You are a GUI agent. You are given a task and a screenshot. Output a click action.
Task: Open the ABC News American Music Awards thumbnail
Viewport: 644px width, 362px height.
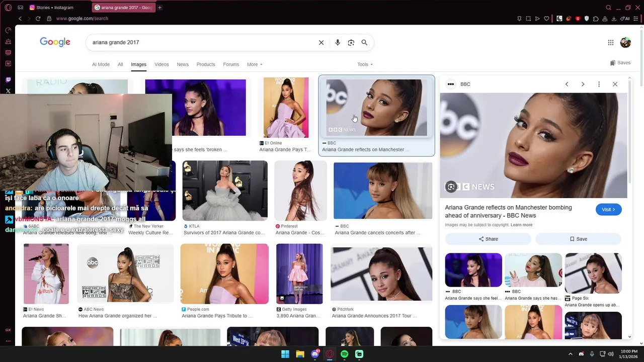125,274
